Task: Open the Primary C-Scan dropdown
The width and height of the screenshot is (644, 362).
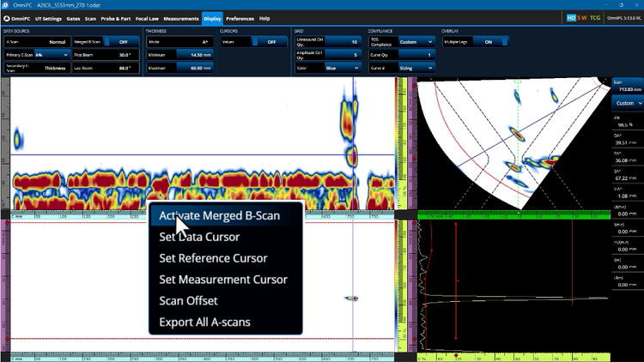Action: (51, 54)
